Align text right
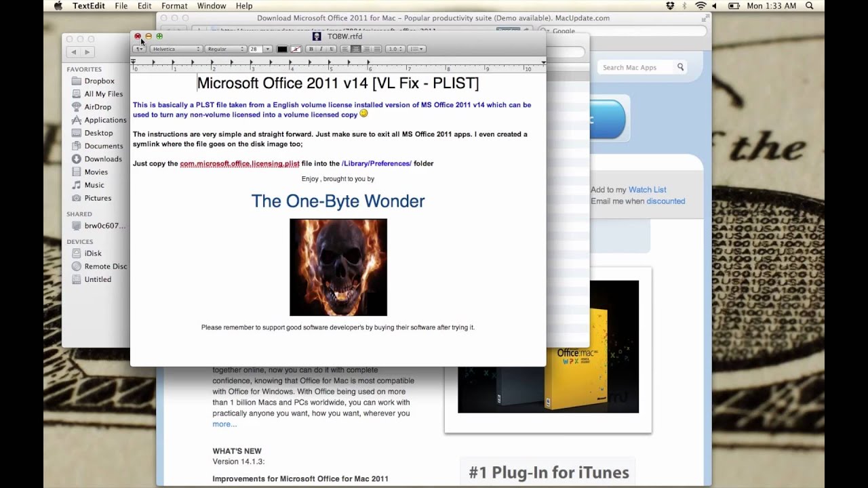Image resolution: width=868 pixels, height=488 pixels. [366, 49]
